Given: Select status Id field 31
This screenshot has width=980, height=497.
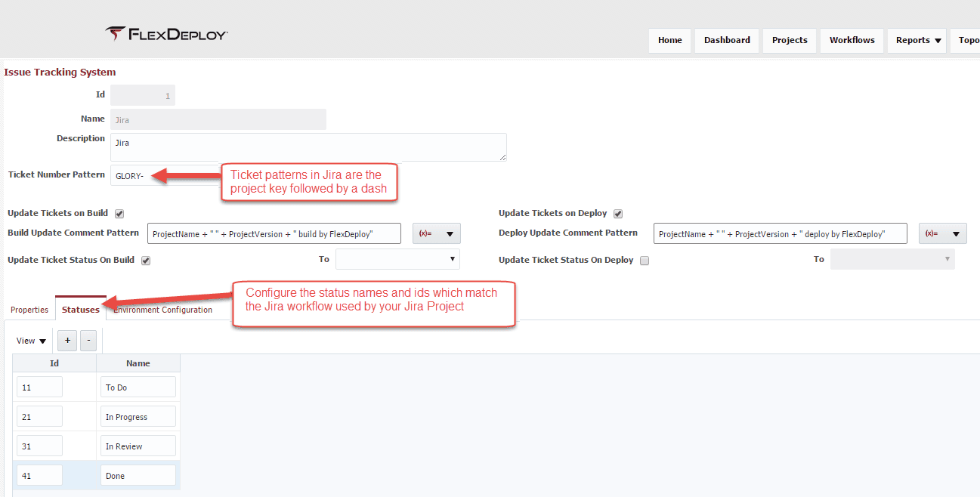Looking at the screenshot, I should pos(39,446).
